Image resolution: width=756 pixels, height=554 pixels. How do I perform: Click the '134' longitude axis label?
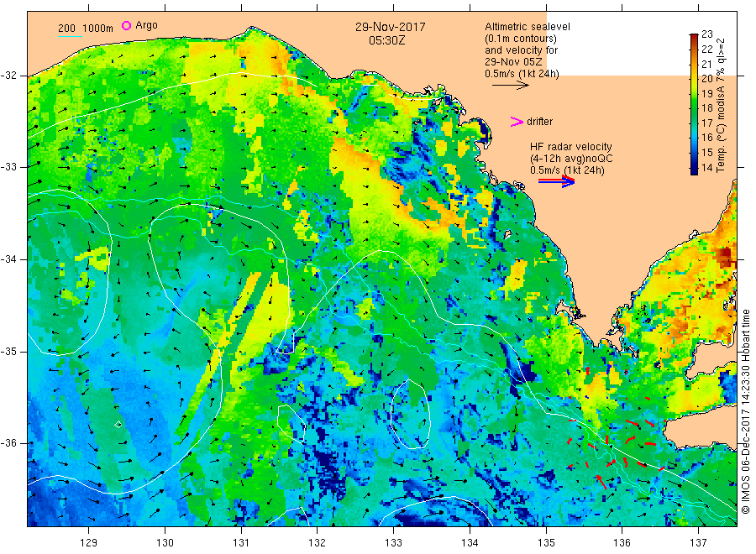[x=470, y=543]
